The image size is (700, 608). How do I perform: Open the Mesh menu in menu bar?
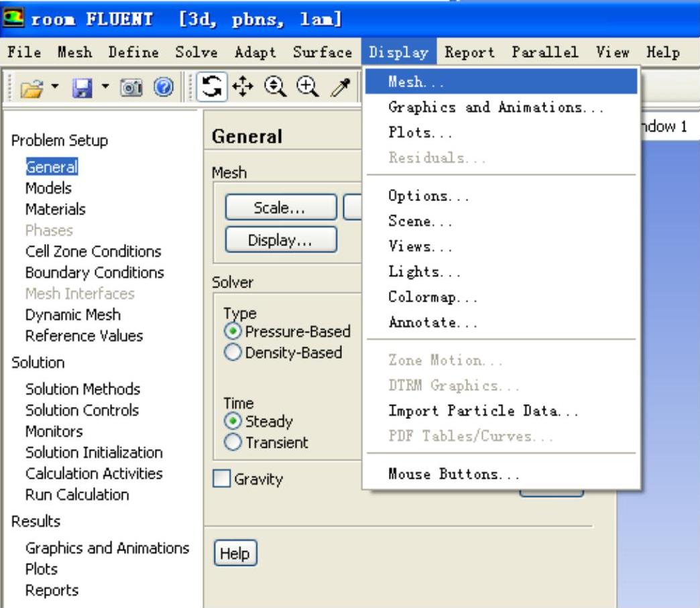pyautogui.click(x=75, y=52)
